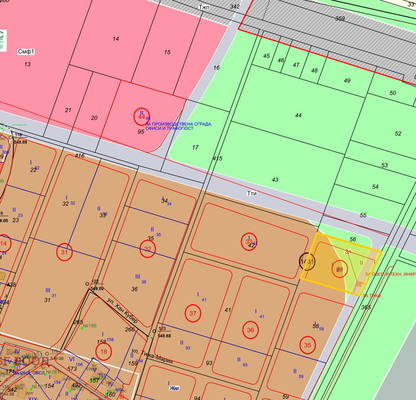The height and width of the screenshot is (400, 416).
Task: Select pink parcel number 15
Action: (x=167, y=52)
